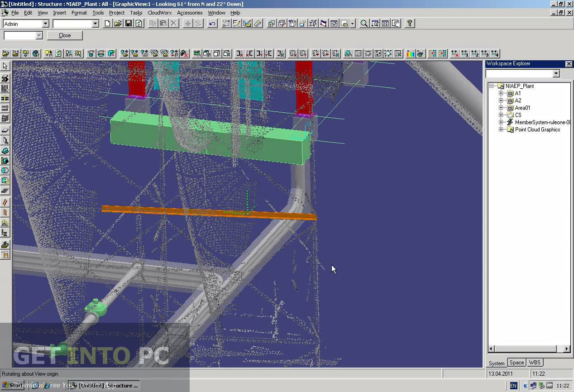Click the yellow ruler measure icon
Image resolution: width=574 pixels, height=392 pixels.
coord(258,24)
